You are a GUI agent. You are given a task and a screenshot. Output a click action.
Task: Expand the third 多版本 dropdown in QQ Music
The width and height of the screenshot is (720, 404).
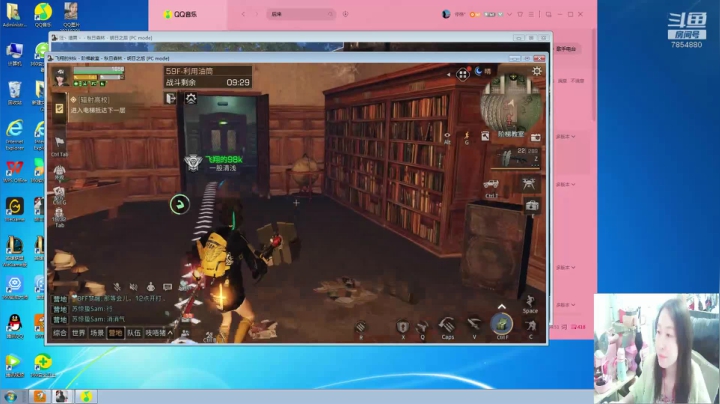click(565, 267)
